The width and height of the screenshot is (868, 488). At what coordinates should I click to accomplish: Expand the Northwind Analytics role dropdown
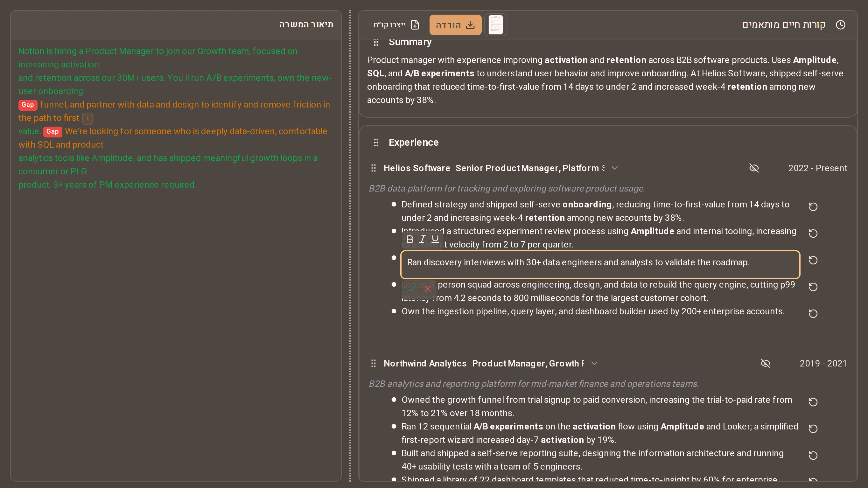pyautogui.click(x=594, y=363)
